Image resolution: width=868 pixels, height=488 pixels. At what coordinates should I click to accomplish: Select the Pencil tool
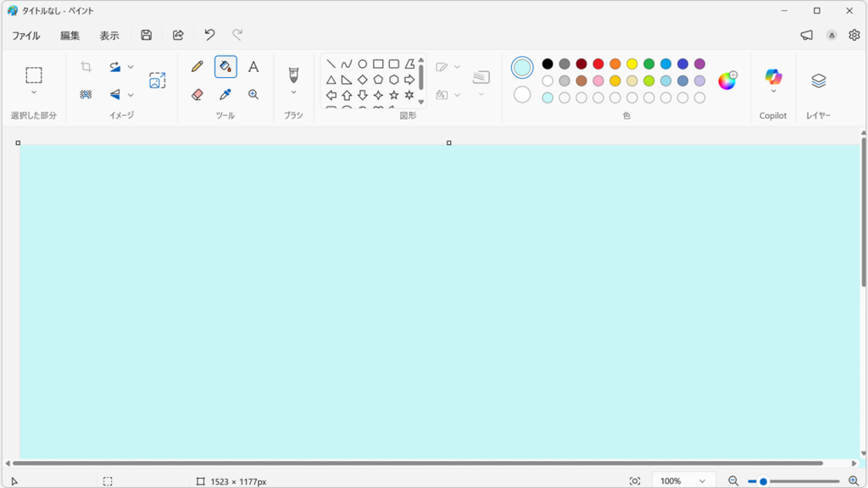(x=198, y=67)
